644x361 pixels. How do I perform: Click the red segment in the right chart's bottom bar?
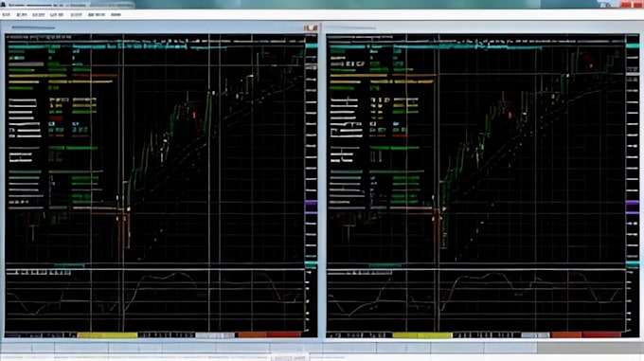(601, 335)
